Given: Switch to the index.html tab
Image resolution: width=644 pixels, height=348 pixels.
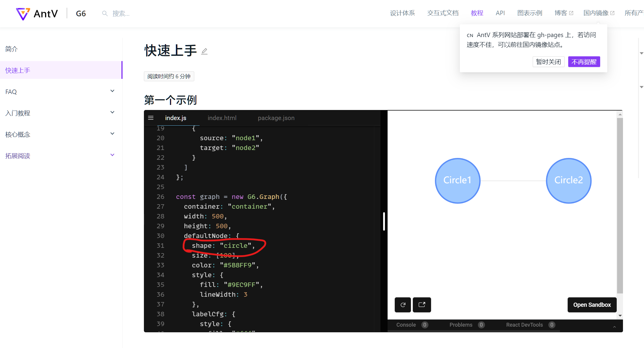Looking at the screenshot, I should tap(222, 118).
